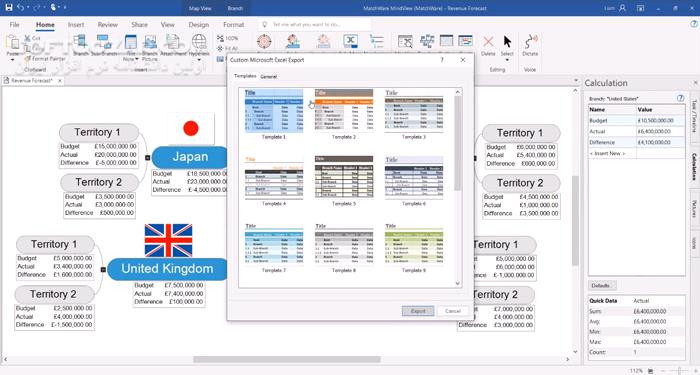Insert a Sub-Branch from the ribbon
Screen dimensions: 700x375
point(104,45)
